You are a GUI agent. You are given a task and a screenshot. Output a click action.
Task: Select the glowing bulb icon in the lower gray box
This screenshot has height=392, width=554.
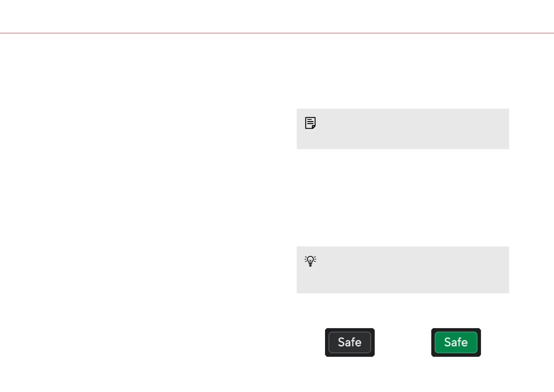[310, 261]
